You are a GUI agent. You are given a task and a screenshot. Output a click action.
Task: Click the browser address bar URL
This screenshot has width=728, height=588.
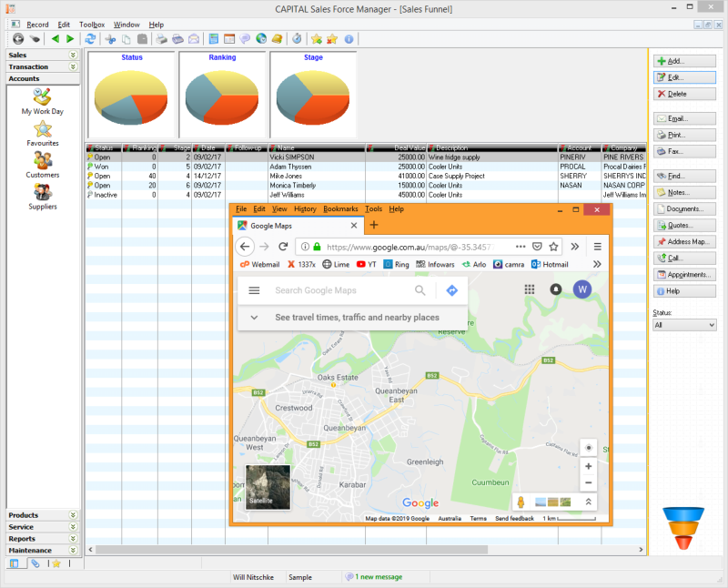tap(410, 247)
